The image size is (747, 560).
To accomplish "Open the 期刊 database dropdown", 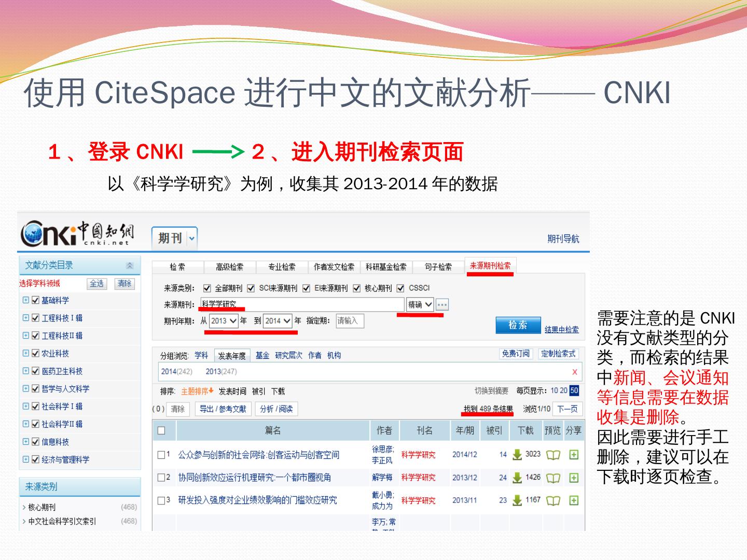I will point(191,239).
